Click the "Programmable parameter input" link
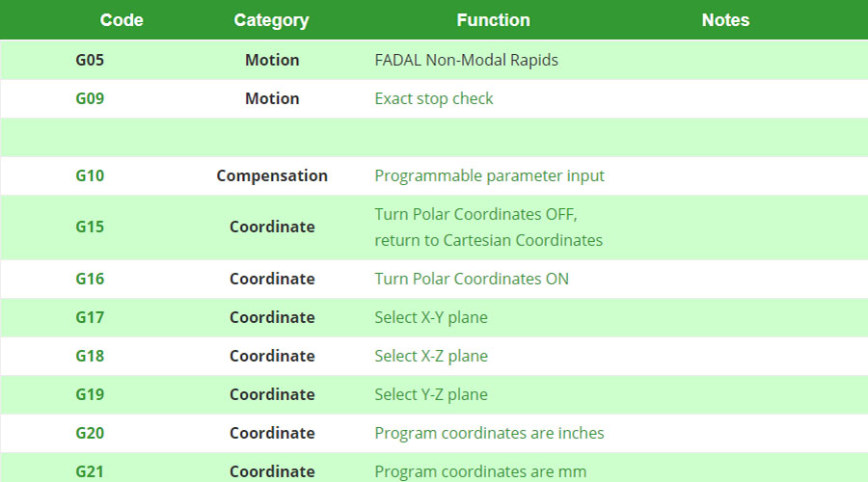The width and height of the screenshot is (868, 482). tap(489, 175)
